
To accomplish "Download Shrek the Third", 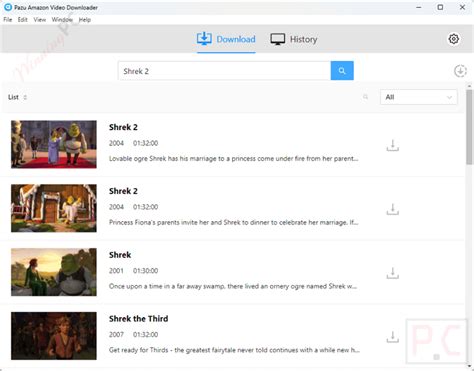I will click(x=393, y=337).
